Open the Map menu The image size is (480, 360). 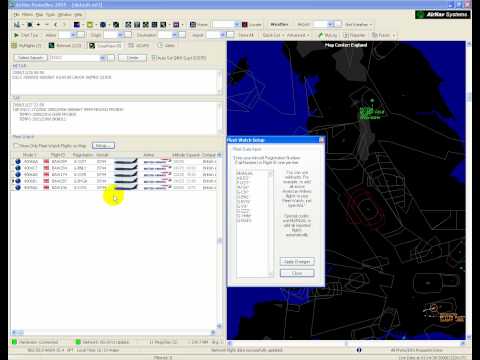39,15
